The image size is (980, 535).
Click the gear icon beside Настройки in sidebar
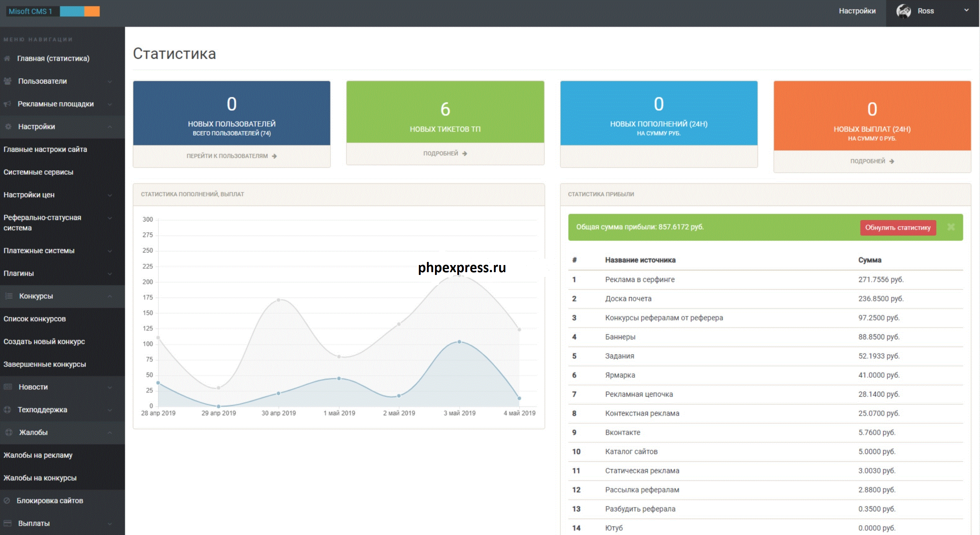click(x=8, y=126)
